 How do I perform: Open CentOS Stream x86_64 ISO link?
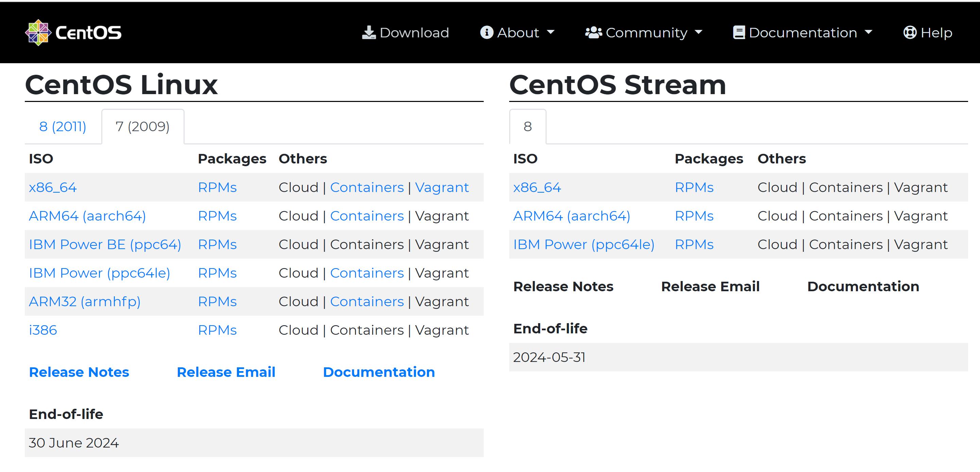click(537, 187)
